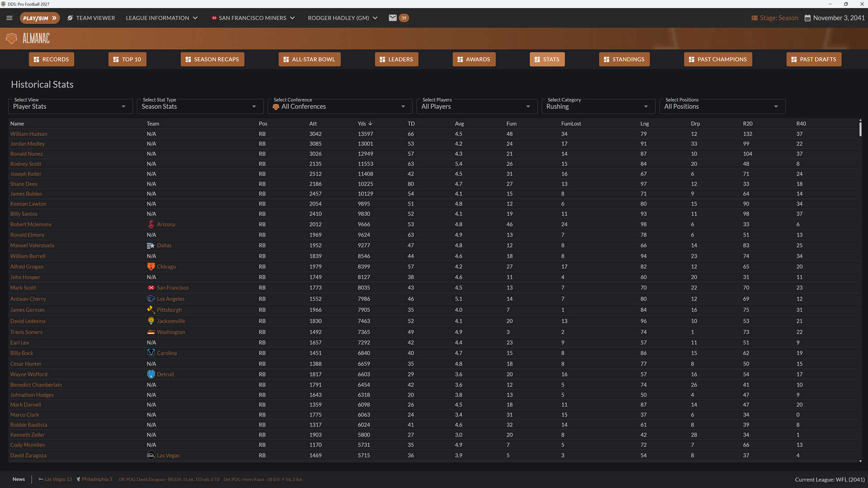Click the Washington team logo icon
Screen dimensions: 868x488
tap(151, 332)
